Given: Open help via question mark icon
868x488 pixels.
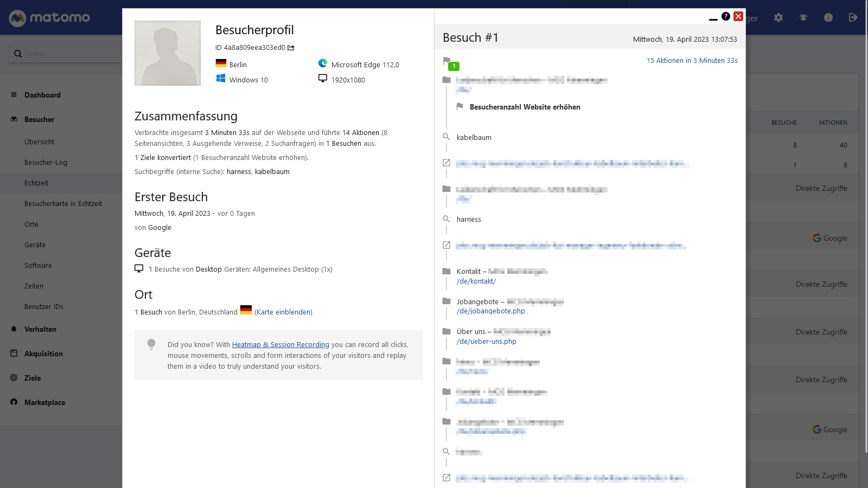Looking at the screenshot, I should click(726, 16).
